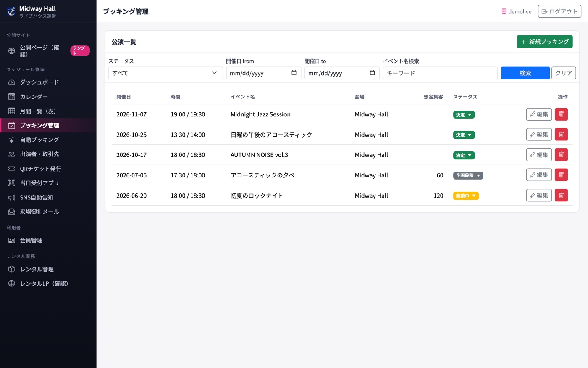Edit the 初夏のロックナイト booking
Image resolution: width=588 pixels, height=368 pixels.
(x=539, y=195)
